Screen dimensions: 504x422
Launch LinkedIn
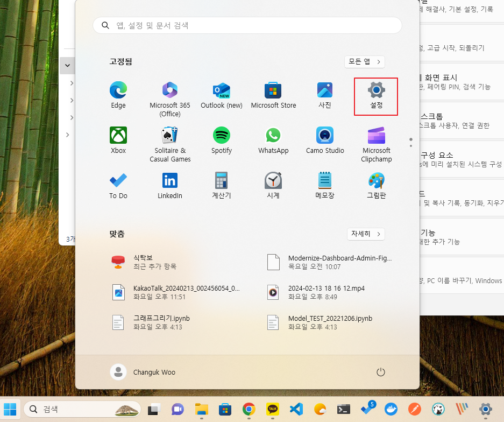tap(170, 186)
